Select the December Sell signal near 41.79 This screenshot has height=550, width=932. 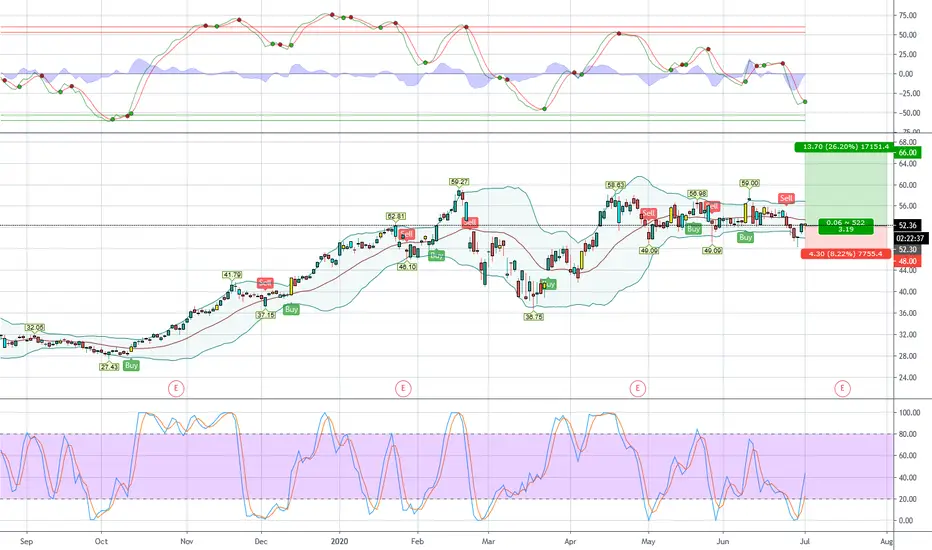pos(265,283)
